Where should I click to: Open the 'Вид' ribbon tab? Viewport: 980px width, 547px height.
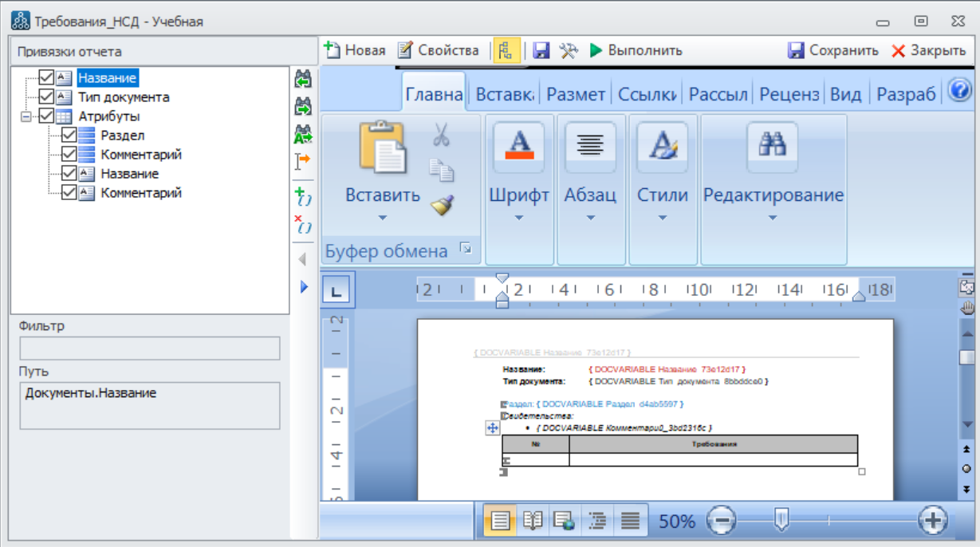coord(845,94)
